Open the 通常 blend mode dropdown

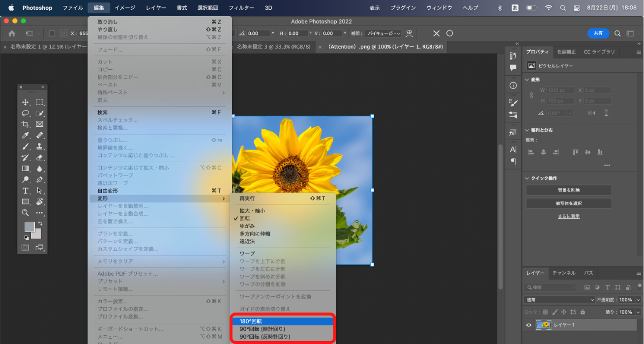(560, 300)
